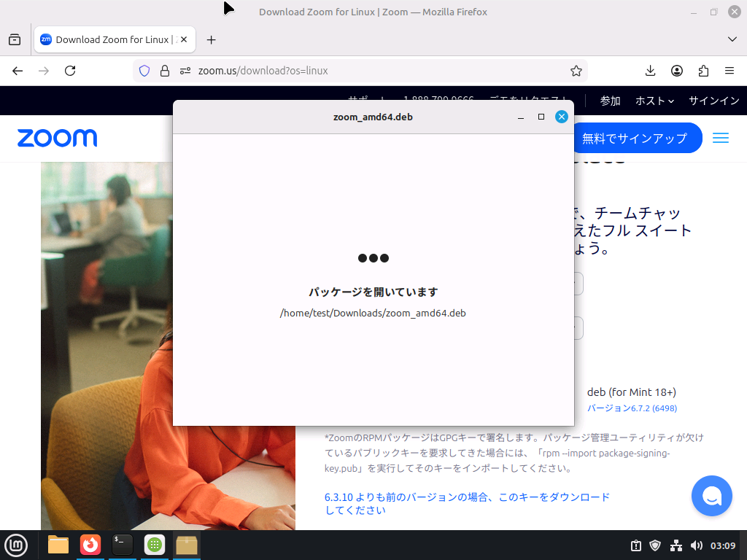747x560 pixels.
Task: Click the back navigation arrow
Action: (18, 71)
